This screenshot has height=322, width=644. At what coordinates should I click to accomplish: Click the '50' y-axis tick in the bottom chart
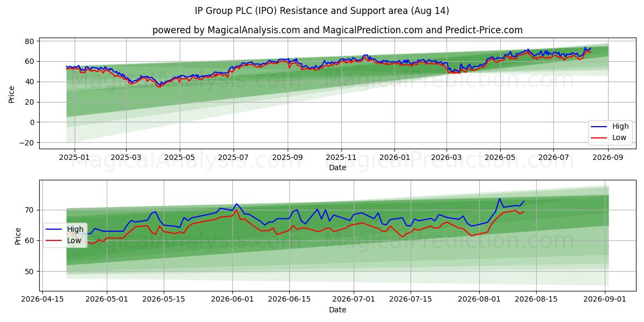pyautogui.click(x=30, y=272)
